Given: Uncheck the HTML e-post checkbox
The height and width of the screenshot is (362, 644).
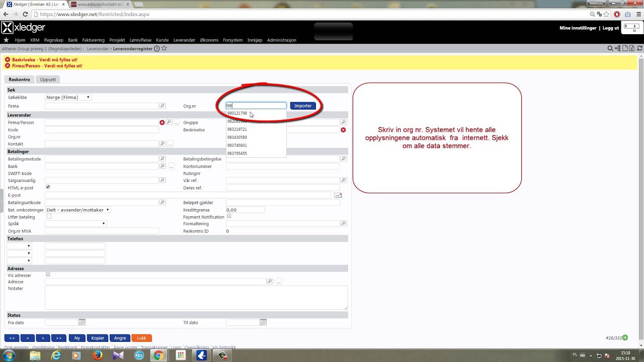Looking at the screenshot, I should 48,187.
